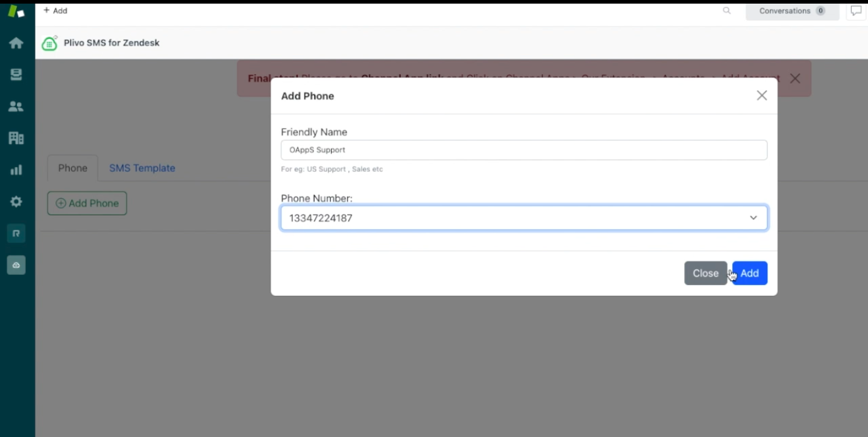Open the Plivo SMS cloud app icon
The height and width of the screenshot is (437, 868).
click(x=16, y=265)
